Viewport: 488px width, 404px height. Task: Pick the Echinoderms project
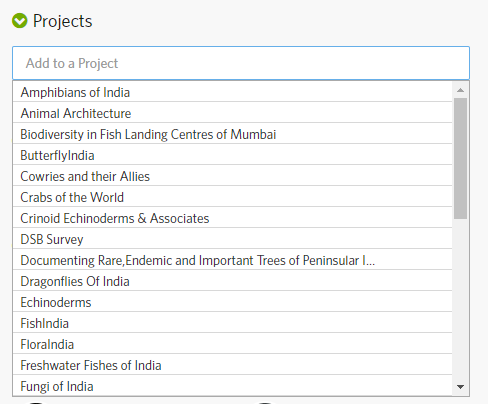[232, 302]
